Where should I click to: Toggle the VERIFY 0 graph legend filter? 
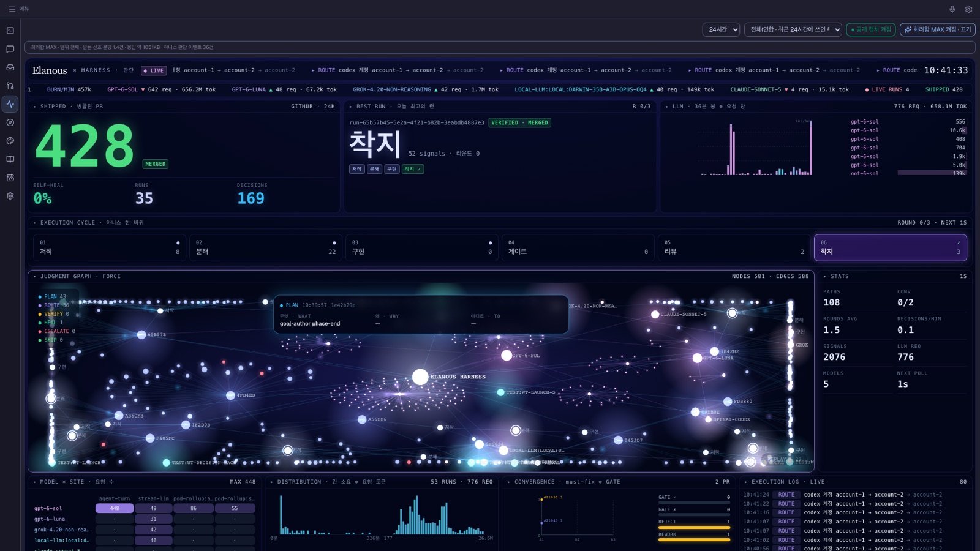click(54, 314)
